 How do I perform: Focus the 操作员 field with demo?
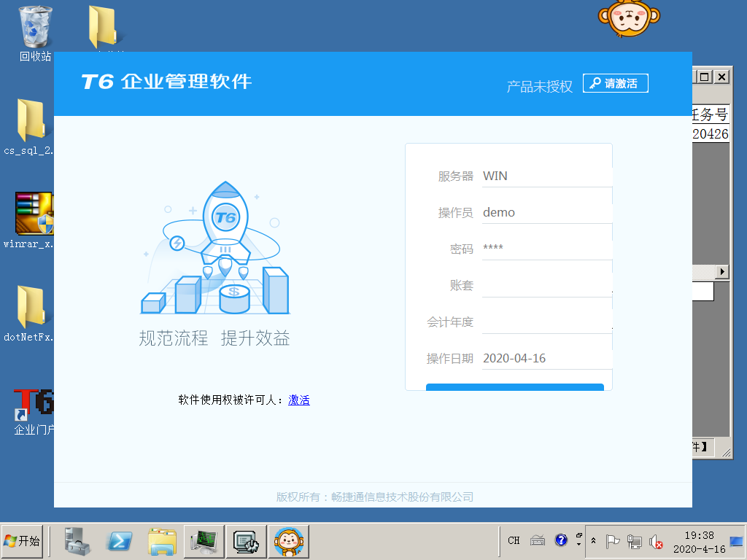click(547, 212)
